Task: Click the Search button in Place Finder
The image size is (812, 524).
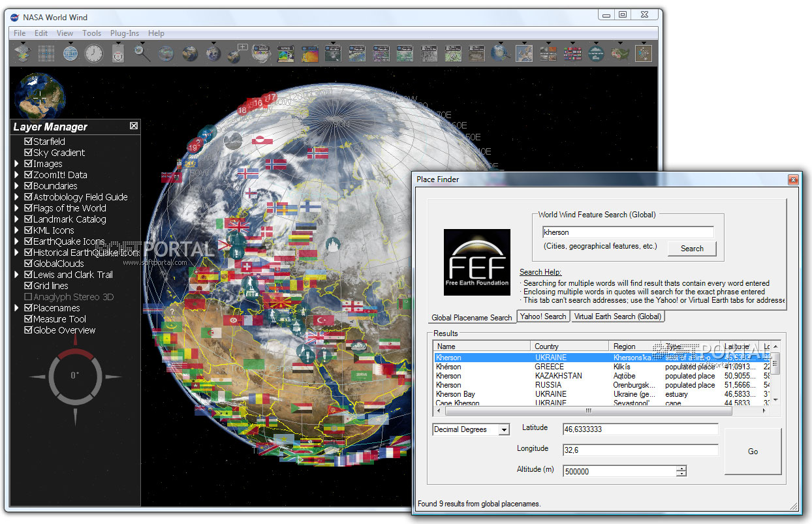Action: 692,249
